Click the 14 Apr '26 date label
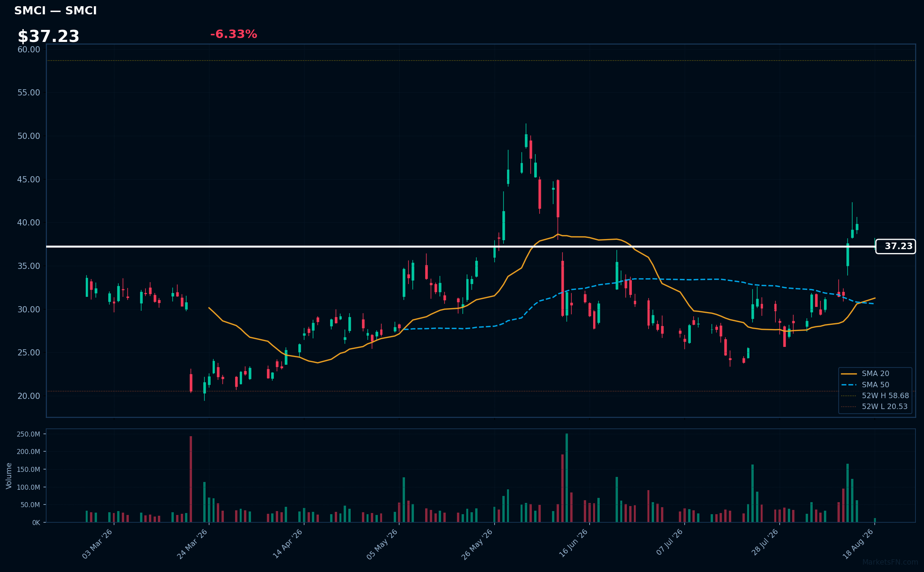Screen dimensions: 924x572 coord(287,544)
